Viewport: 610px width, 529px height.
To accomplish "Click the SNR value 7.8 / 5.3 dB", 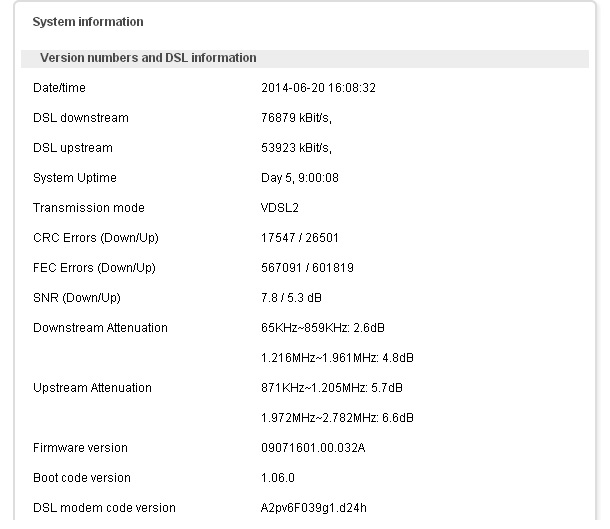I will 291,298.
